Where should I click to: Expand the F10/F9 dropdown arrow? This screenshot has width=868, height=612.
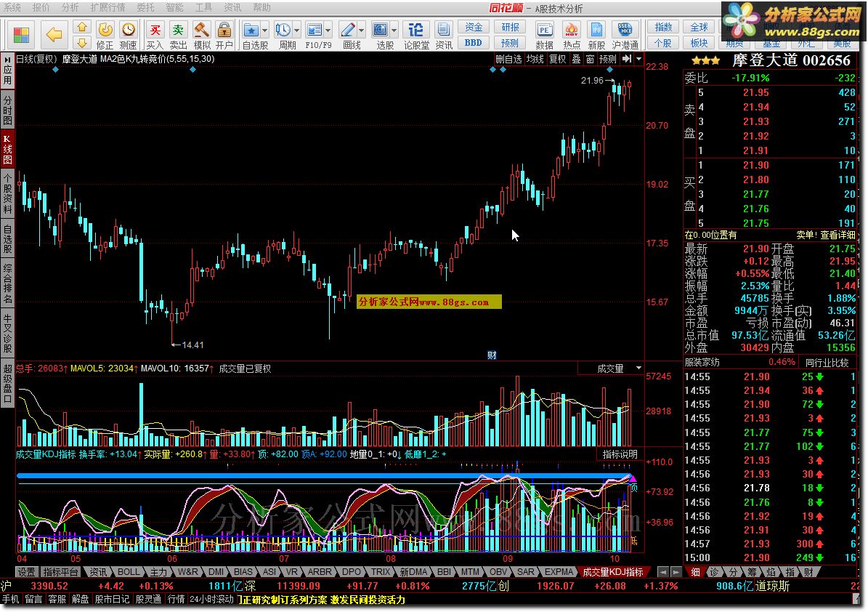pyautogui.click(x=328, y=30)
